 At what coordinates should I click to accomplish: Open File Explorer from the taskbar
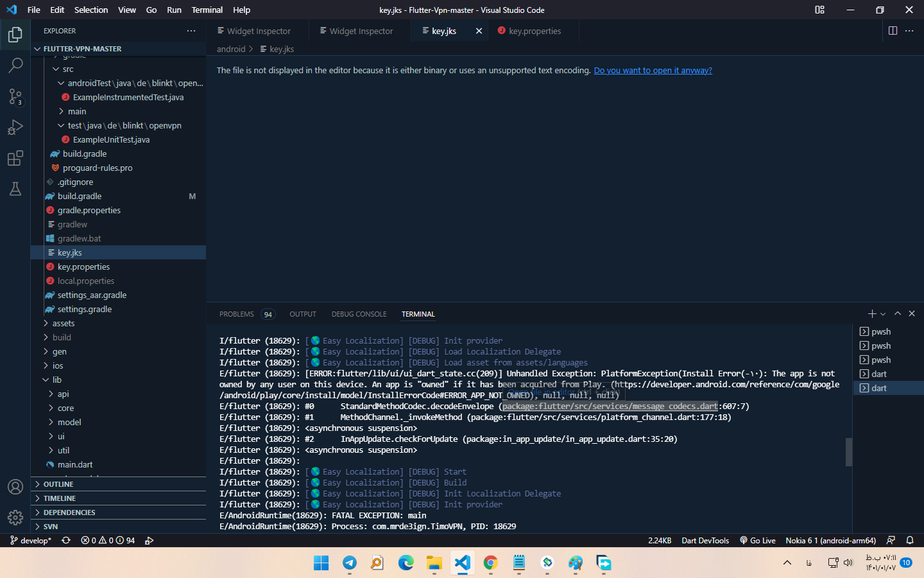pos(434,563)
